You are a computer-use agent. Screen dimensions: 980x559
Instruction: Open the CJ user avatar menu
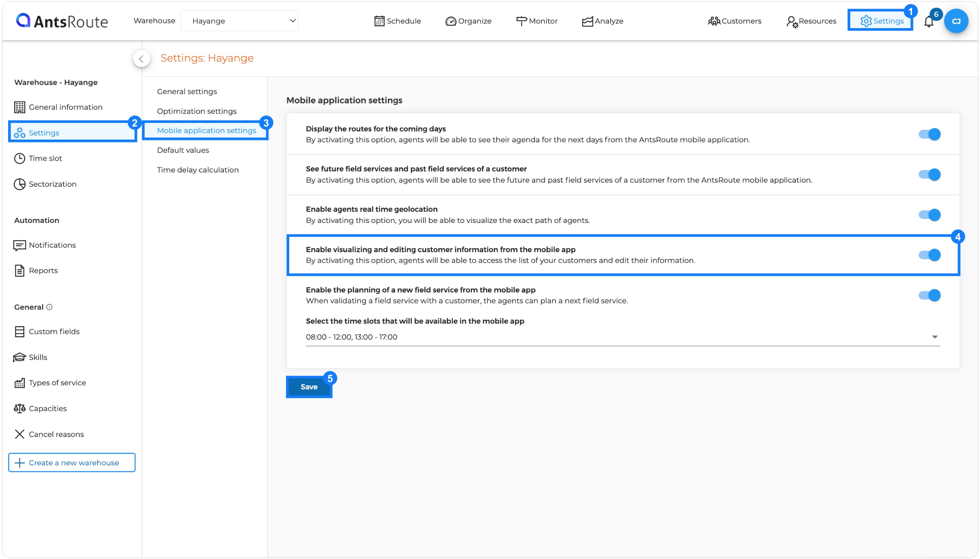point(956,21)
